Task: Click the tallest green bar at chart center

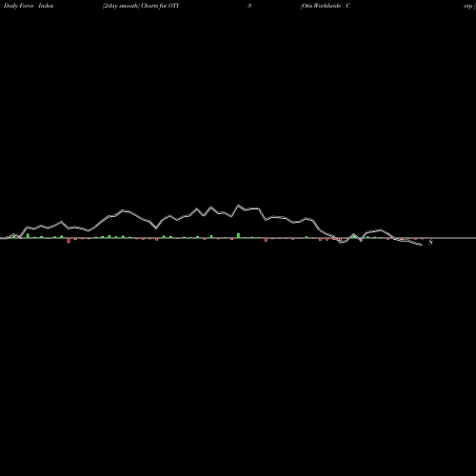Action: [x=239, y=235]
